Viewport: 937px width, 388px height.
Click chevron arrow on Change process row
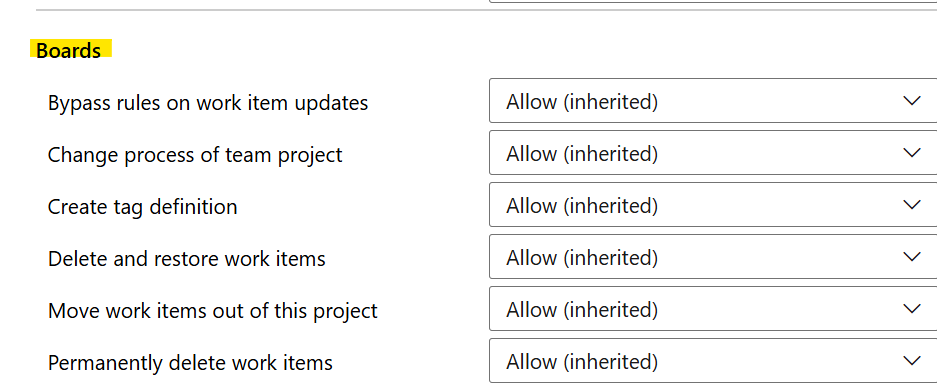coord(911,153)
